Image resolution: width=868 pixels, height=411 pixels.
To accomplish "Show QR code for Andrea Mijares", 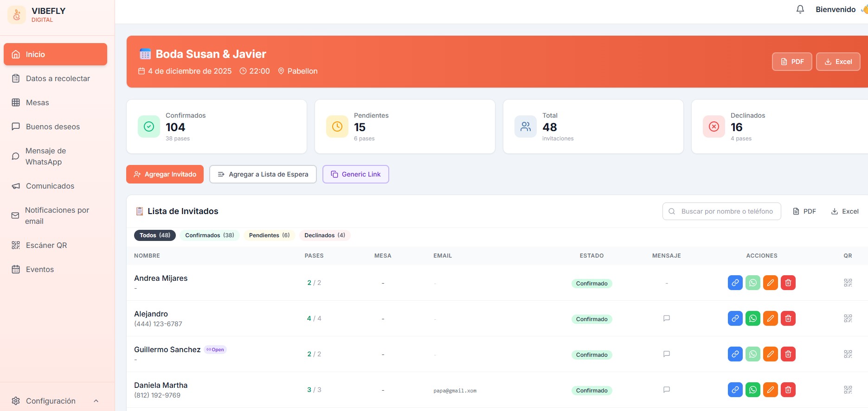I will 848,283.
